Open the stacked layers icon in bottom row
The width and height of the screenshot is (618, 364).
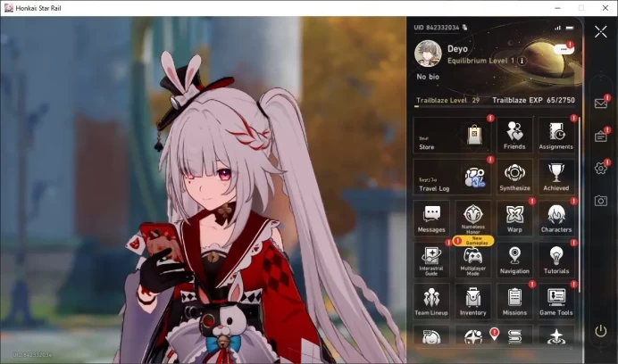click(x=514, y=335)
